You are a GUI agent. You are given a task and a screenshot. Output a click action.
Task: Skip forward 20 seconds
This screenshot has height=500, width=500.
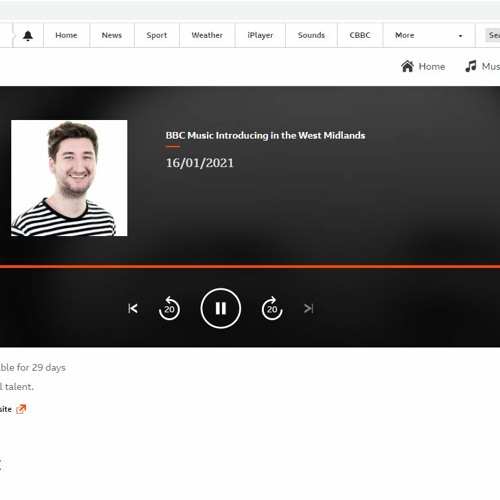(272, 308)
